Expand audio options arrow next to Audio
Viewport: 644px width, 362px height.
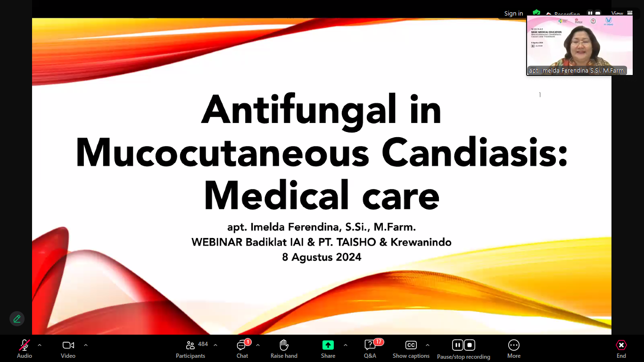coord(40,345)
